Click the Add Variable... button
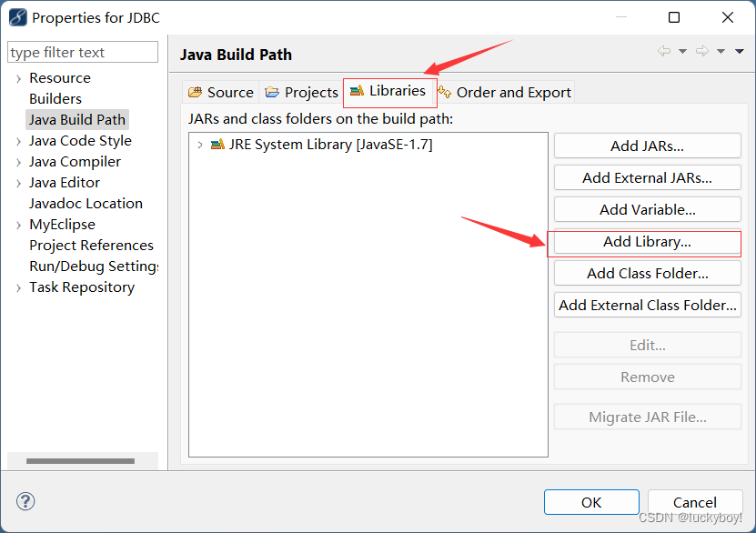756x533 pixels. click(647, 209)
